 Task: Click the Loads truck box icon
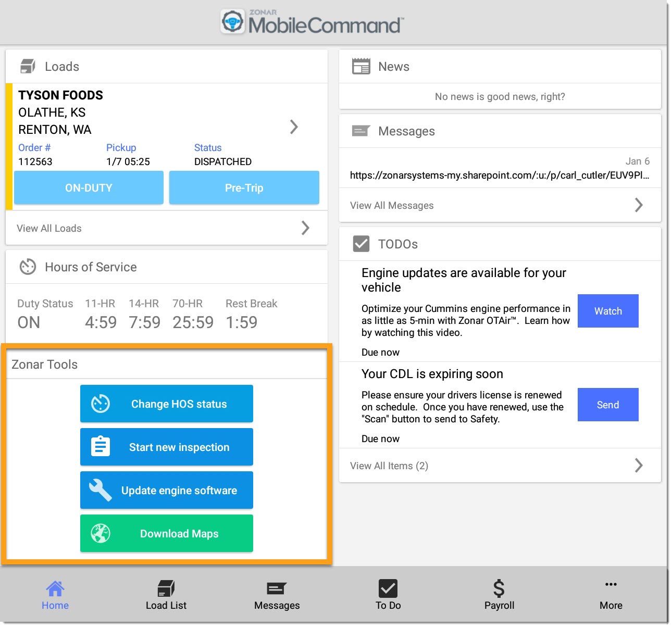click(28, 66)
